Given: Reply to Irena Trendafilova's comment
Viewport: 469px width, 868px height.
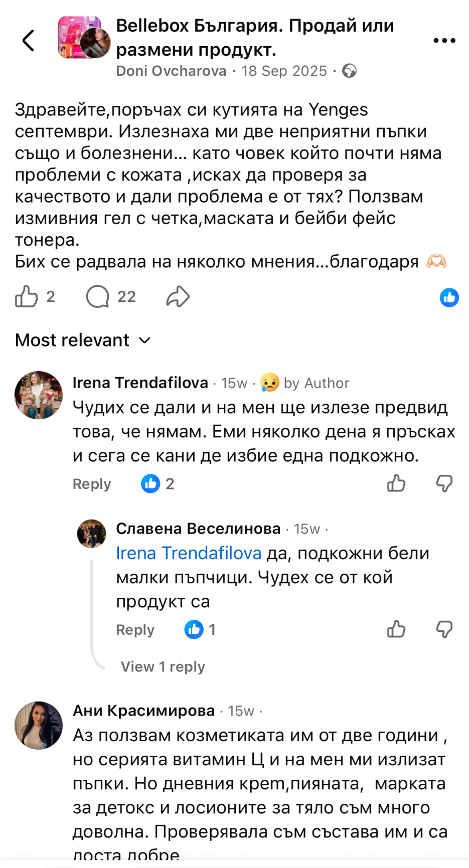Looking at the screenshot, I should (x=92, y=484).
